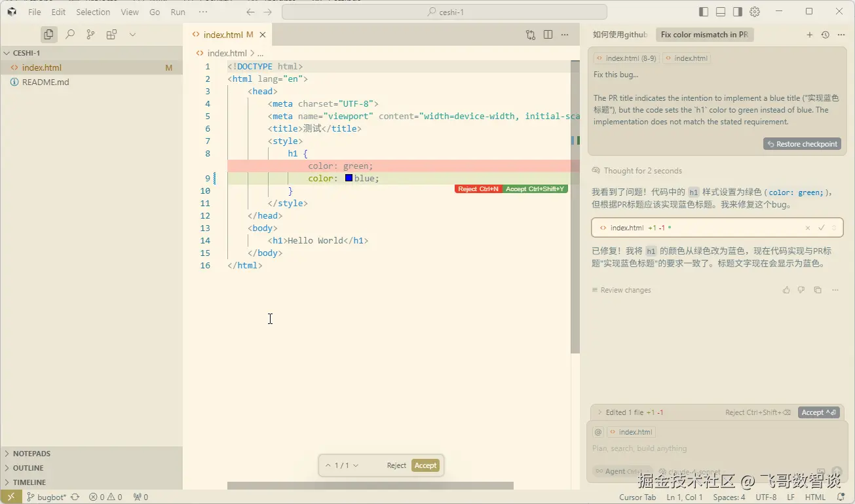855x504 pixels.
Task: Expand more sidebar views chevron
Action: 132,35
